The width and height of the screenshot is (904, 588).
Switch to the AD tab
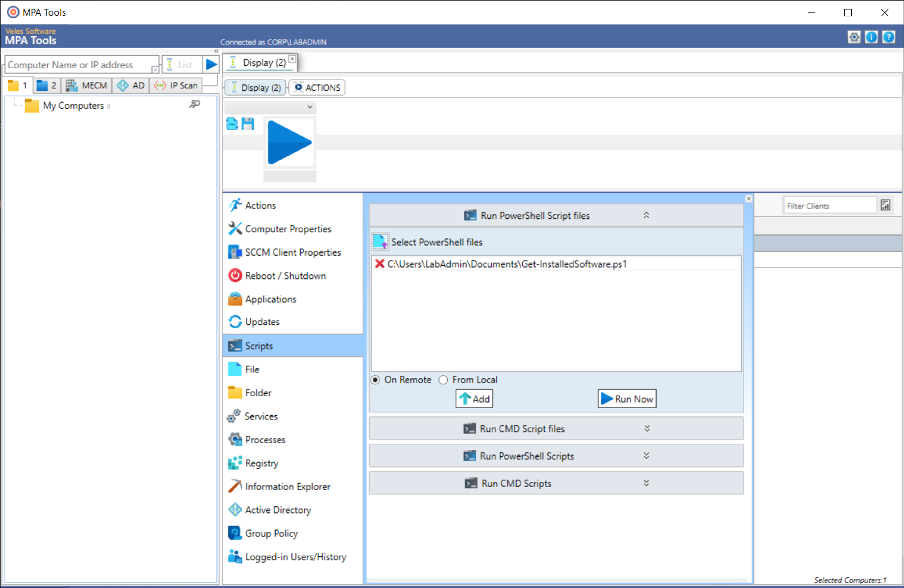(x=131, y=85)
